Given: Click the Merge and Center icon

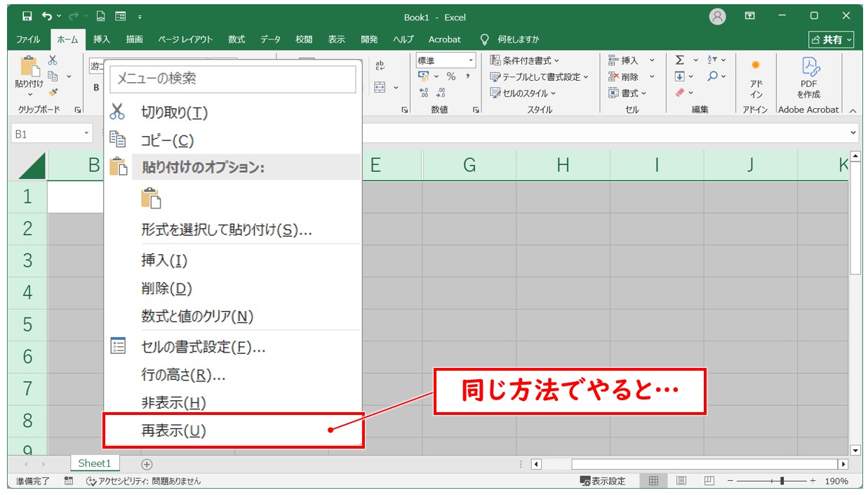Looking at the screenshot, I should click(x=380, y=88).
